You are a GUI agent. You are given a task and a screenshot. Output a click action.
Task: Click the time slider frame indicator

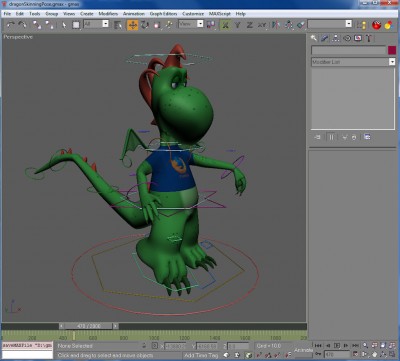[89, 326]
